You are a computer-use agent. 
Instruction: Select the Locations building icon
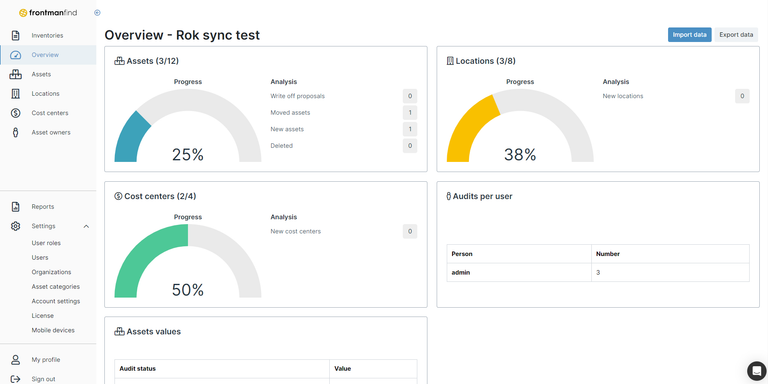coord(16,94)
